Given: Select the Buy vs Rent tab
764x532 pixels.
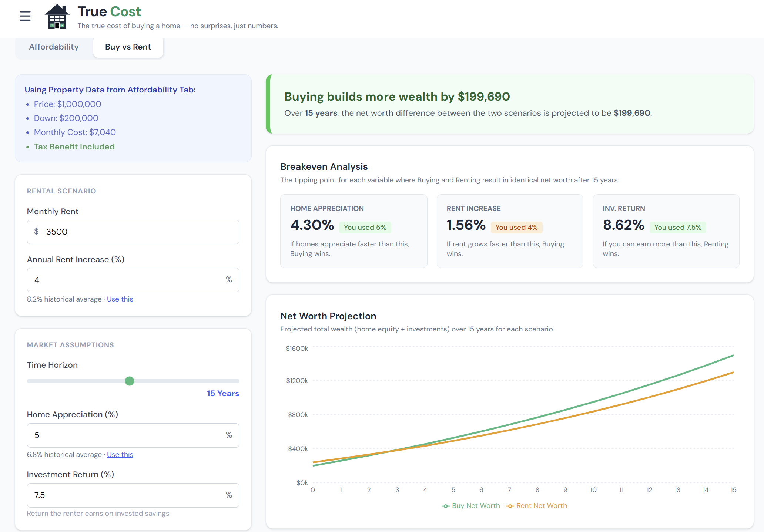Looking at the screenshot, I should (x=128, y=47).
